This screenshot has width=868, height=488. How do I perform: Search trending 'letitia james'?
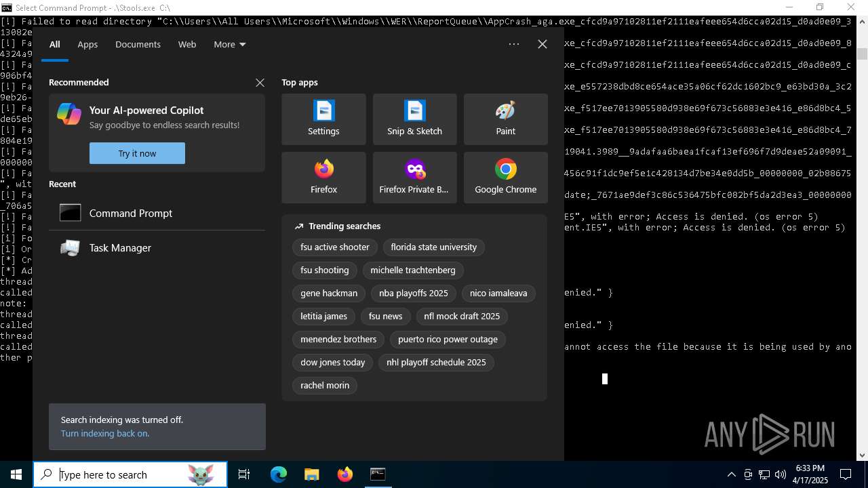point(323,317)
